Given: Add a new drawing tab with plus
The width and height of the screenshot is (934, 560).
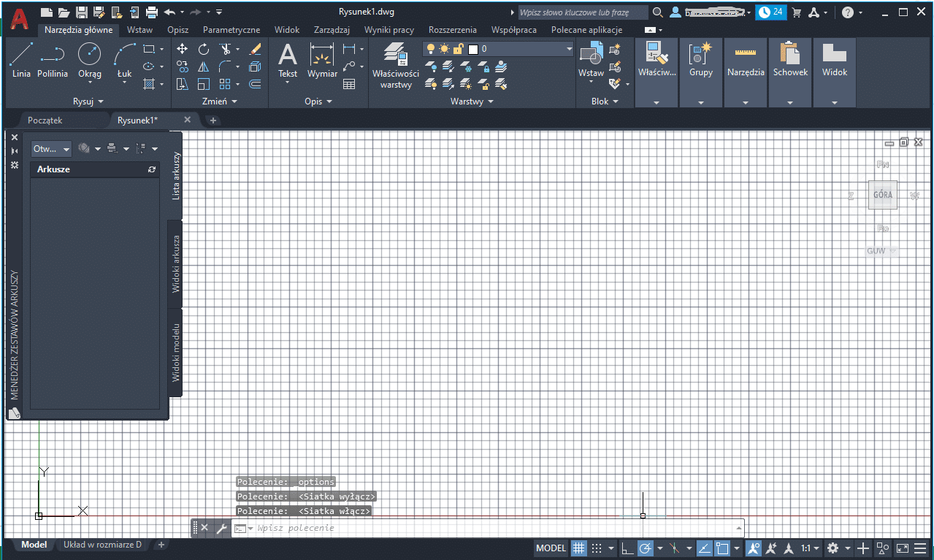Looking at the screenshot, I should coord(213,120).
